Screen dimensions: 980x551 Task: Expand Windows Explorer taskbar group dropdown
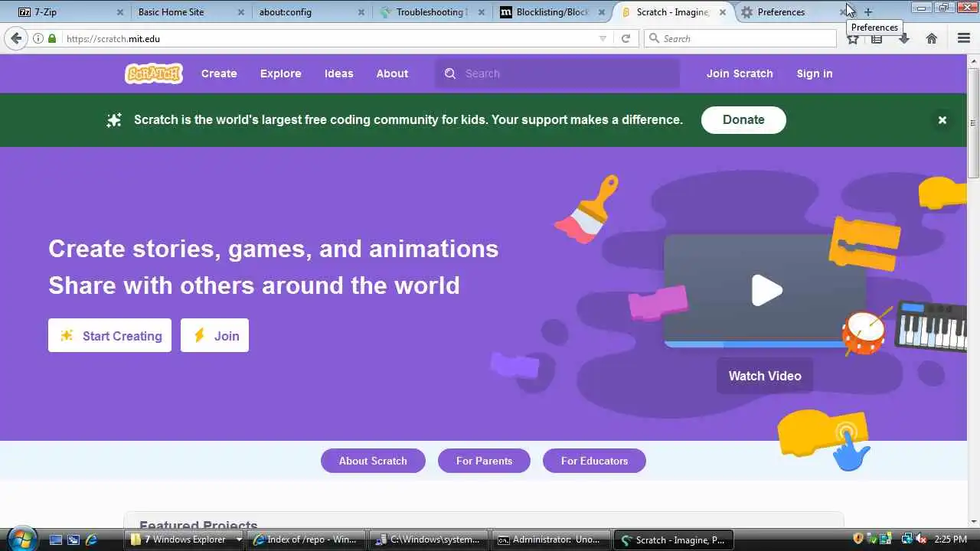tap(239, 540)
